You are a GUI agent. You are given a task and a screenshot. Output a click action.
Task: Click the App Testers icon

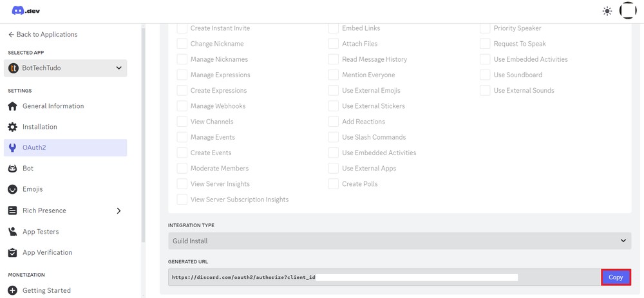pos(12,232)
